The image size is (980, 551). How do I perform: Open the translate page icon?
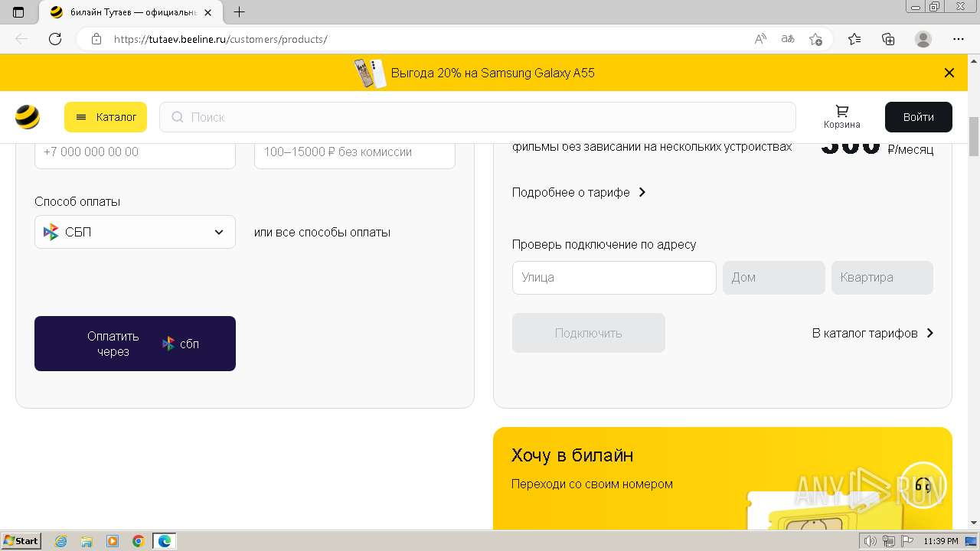tap(788, 39)
